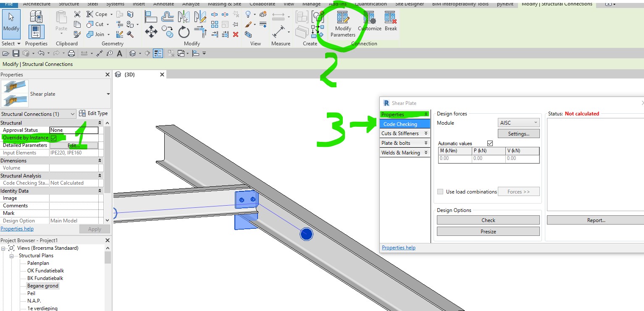Enable the Override by Instance checkbox

click(55, 137)
